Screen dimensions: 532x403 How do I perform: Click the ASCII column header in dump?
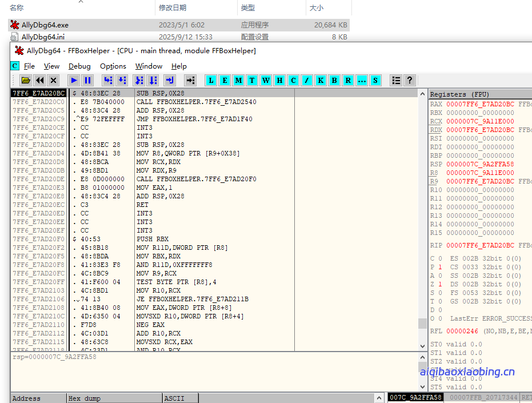pyautogui.click(x=181, y=398)
